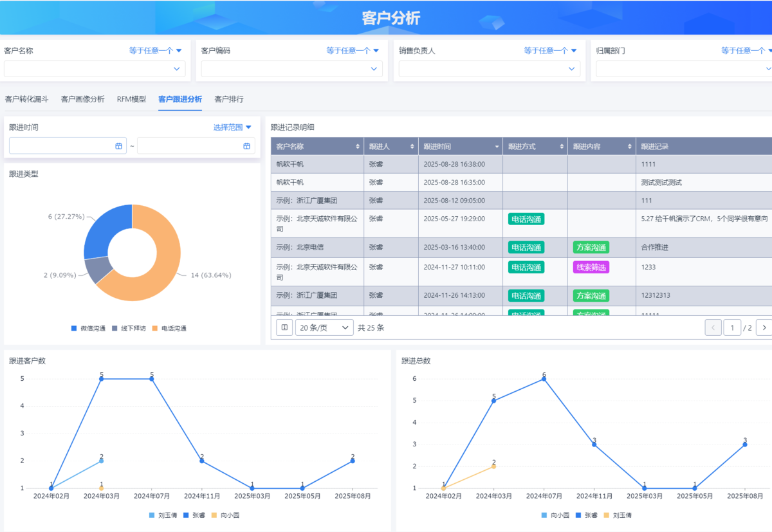This screenshot has width=772, height=532.
Task: Switch to the 客户画像分析 tab
Action: click(82, 99)
